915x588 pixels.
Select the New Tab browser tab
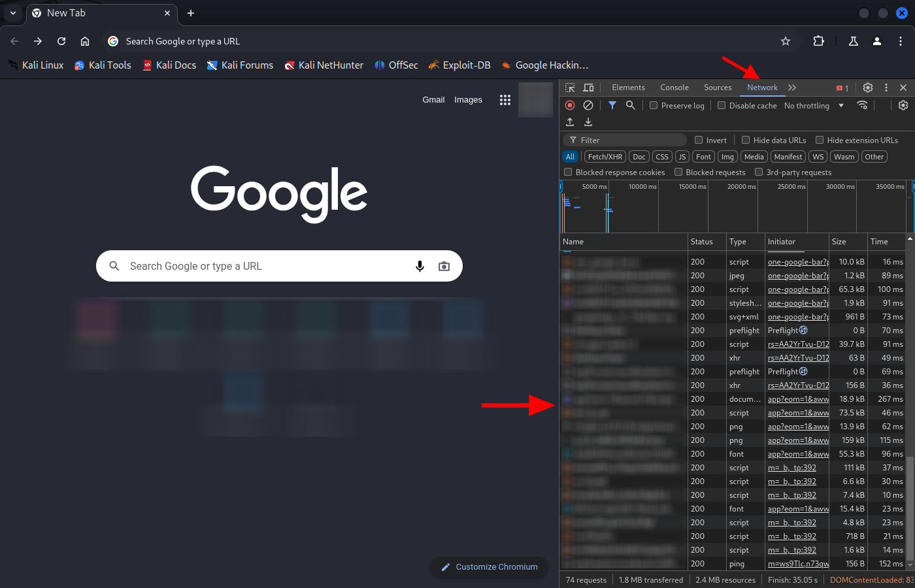102,13
